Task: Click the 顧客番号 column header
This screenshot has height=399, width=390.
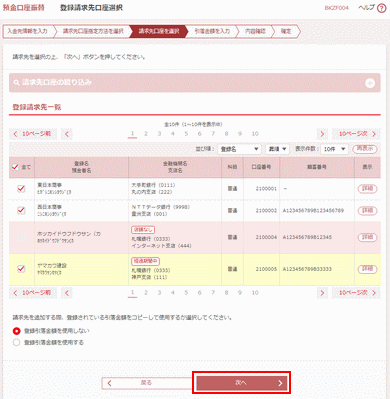Action: (x=317, y=167)
